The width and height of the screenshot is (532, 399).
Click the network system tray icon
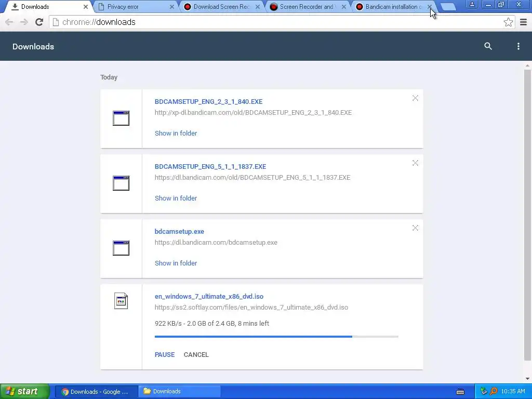click(x=484, y=392)
